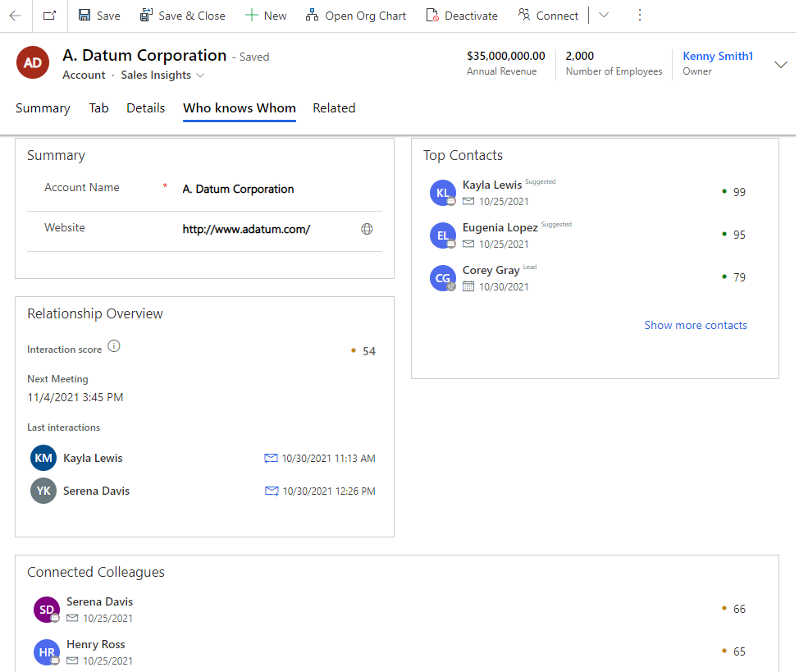The image size is (799, 672).
Task: Click Number of Employees 2,000
Action: tap(580, 56)
